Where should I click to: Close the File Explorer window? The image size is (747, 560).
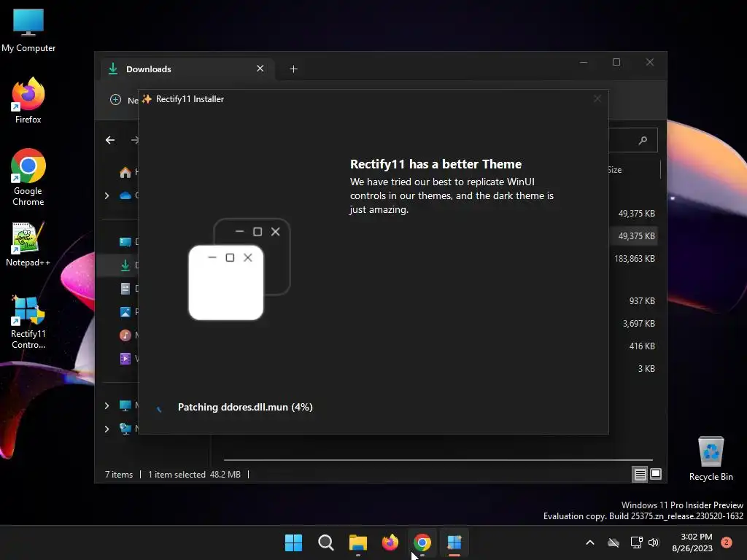650,63
